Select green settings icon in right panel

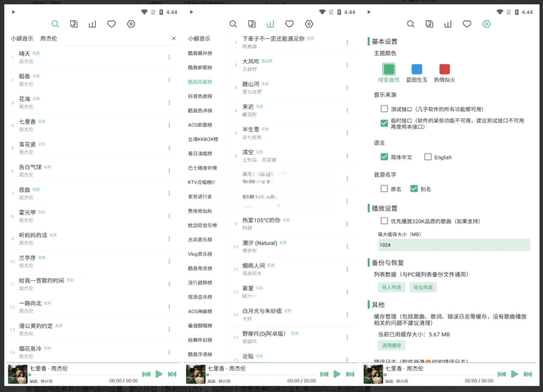tap(487, 24)
